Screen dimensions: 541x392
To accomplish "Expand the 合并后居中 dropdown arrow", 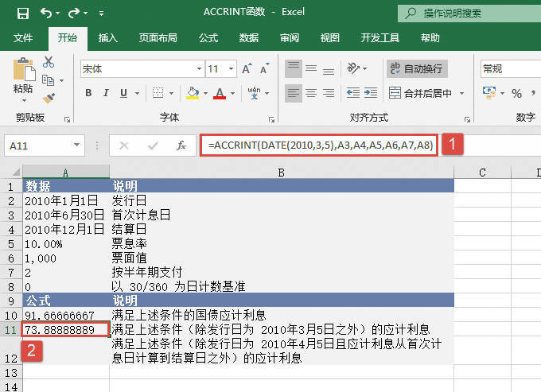I will pos(461,93).
